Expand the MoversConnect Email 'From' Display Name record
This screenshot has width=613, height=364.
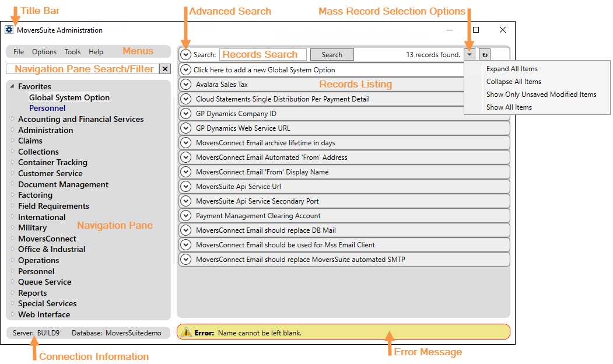pos(186,172)
